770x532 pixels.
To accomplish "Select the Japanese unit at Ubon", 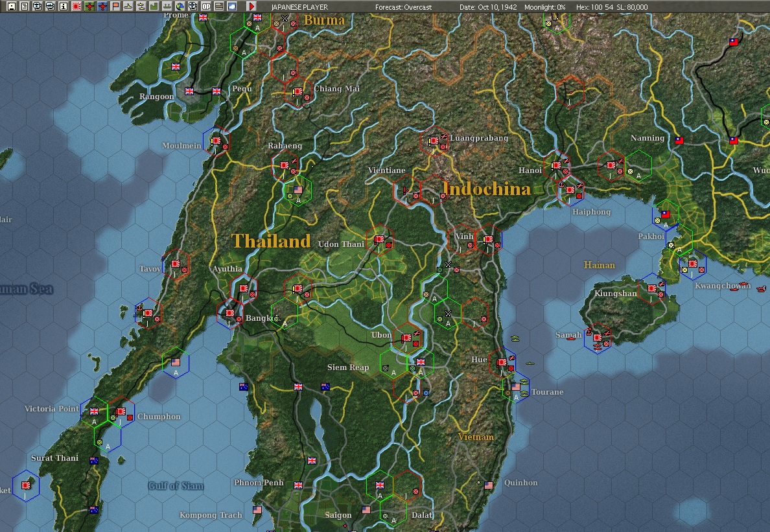I will pyautogui.click(x=406, y=338).
